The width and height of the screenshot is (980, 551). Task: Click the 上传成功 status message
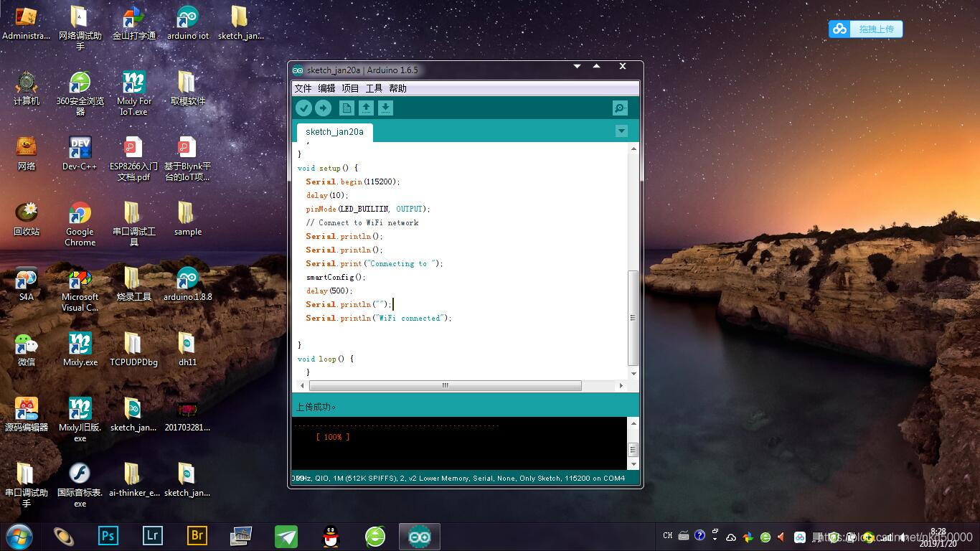coord(316,407)
